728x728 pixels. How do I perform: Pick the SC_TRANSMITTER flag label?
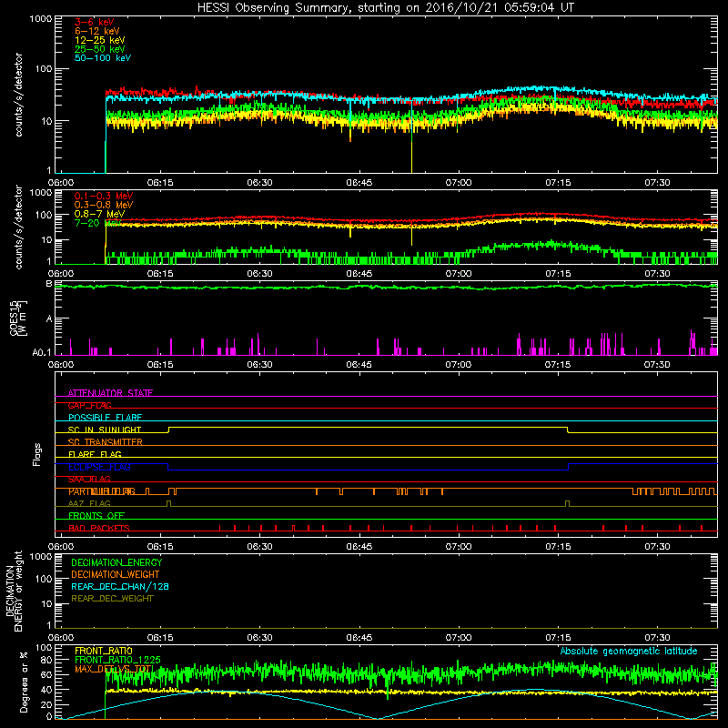pyautogui.click(x=105, y=442)
